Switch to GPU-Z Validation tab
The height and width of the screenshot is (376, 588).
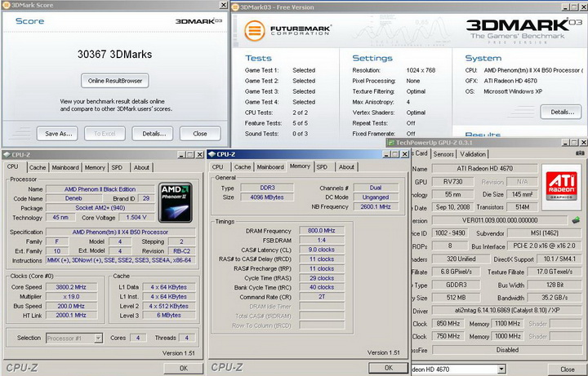coord(473,154)
